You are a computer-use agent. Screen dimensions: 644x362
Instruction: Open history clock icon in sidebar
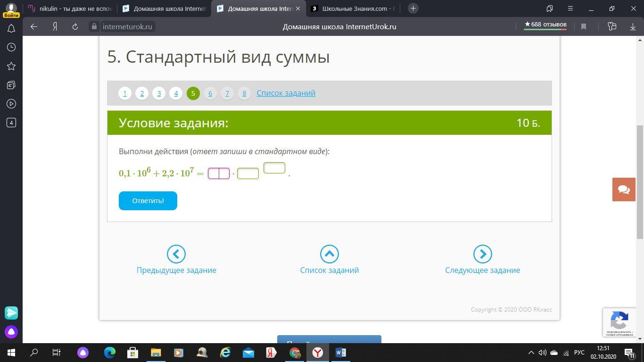click(x=11, y=48)
